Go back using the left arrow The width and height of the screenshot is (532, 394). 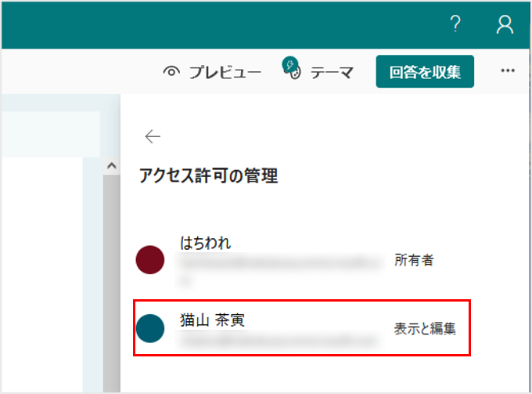[x=153, y=136]
